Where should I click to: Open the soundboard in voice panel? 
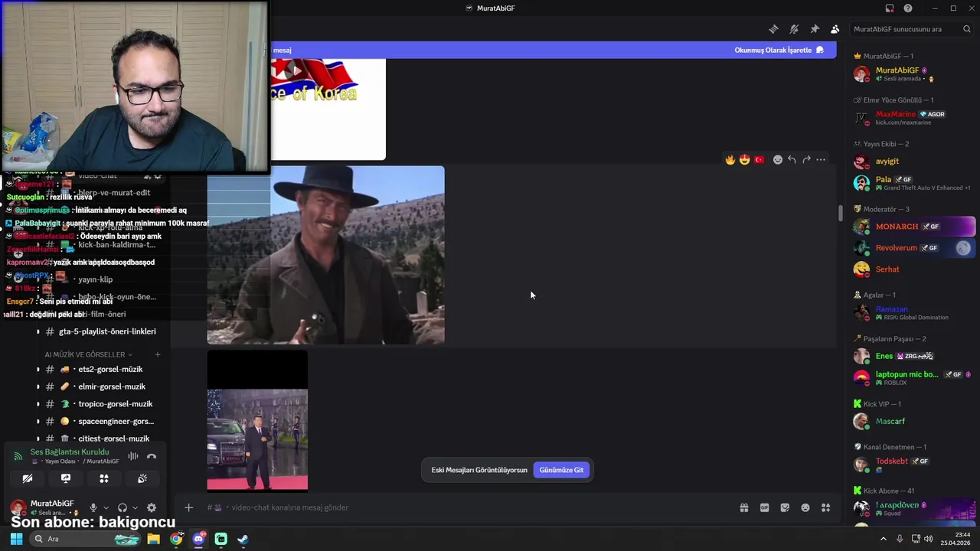[142, 478]
